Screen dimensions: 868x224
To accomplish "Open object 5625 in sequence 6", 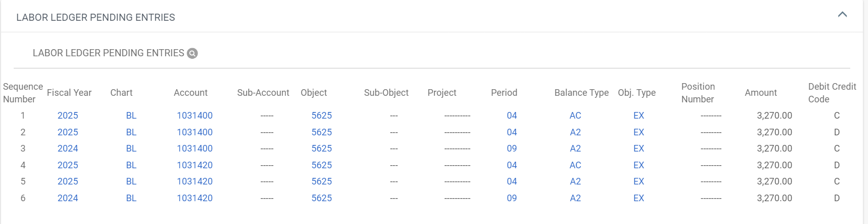I will coord(321,198).
